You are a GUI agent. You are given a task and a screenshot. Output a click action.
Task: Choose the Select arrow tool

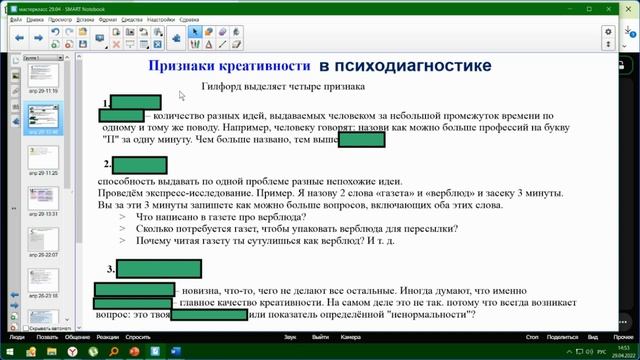pyautogui.click(x=195, y=32)
